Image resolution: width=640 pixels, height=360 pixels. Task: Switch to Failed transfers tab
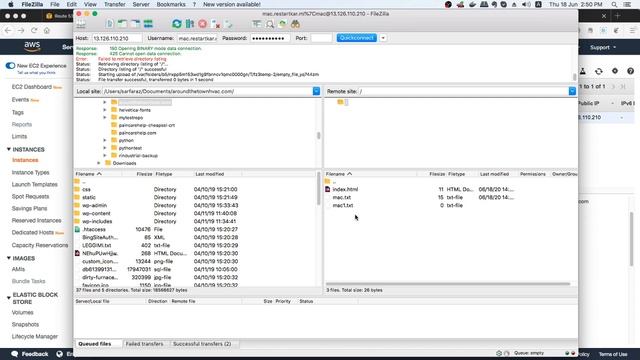[x=144, y=344]
